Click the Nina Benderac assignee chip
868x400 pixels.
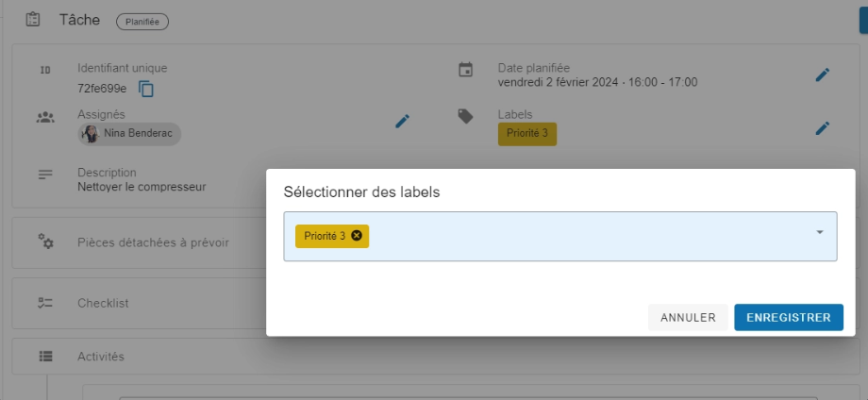tap(130, 134)
